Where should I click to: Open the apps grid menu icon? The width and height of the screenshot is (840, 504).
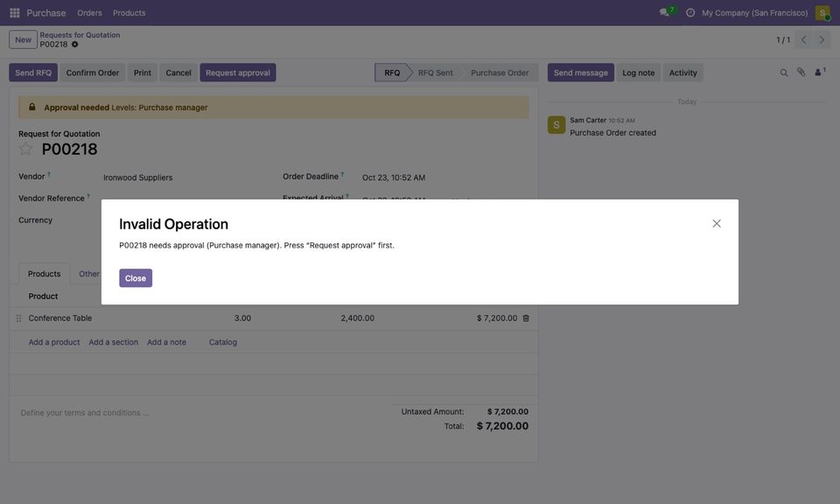click(x=15, y=13)
